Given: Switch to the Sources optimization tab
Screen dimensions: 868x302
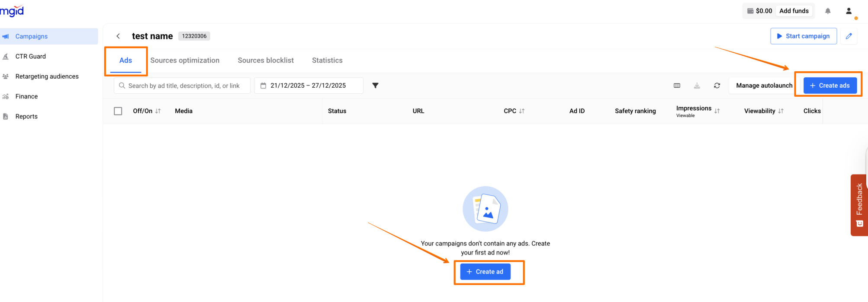Looking at the screenshot, I should pos(185,60).
